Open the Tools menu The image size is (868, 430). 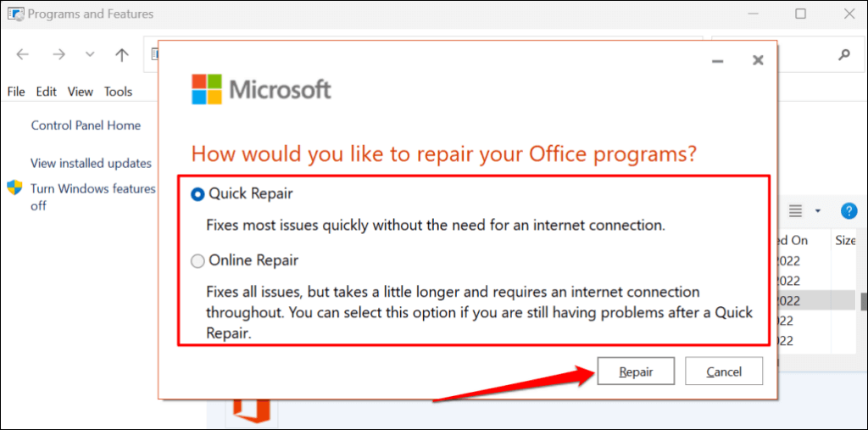[x=119, y=92]
